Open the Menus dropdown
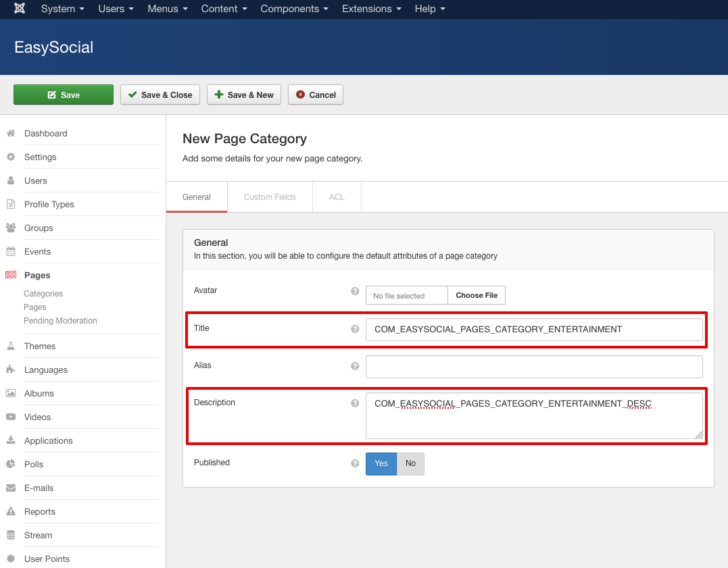Screen dimensions: 728x568 168,9
